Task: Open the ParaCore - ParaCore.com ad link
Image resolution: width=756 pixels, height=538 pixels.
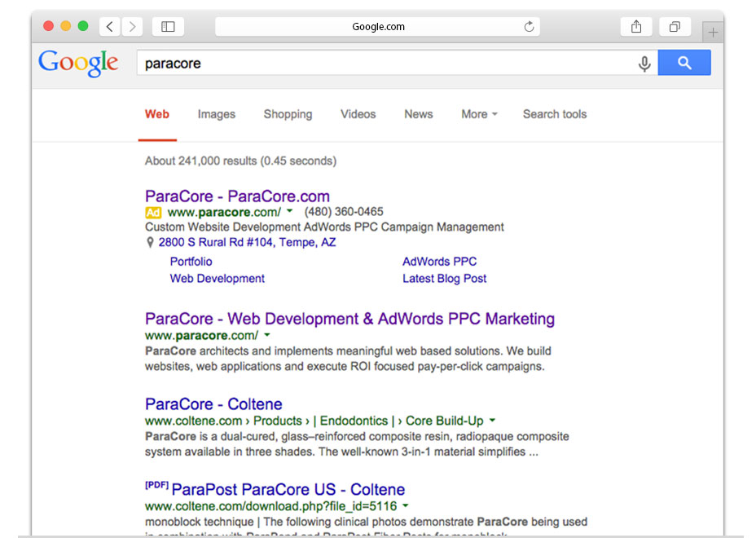Action: 237,196
